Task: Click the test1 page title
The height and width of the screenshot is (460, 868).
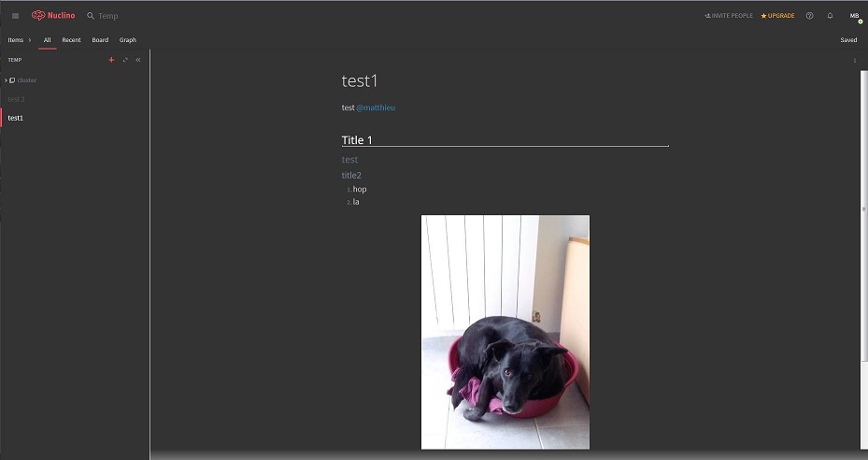Action: pyautogui.click(x=360, y=81)
